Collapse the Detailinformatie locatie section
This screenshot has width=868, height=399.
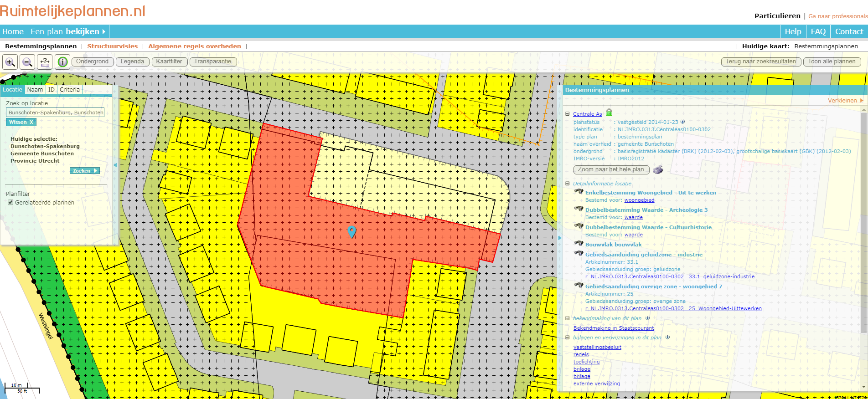point(568,184)
